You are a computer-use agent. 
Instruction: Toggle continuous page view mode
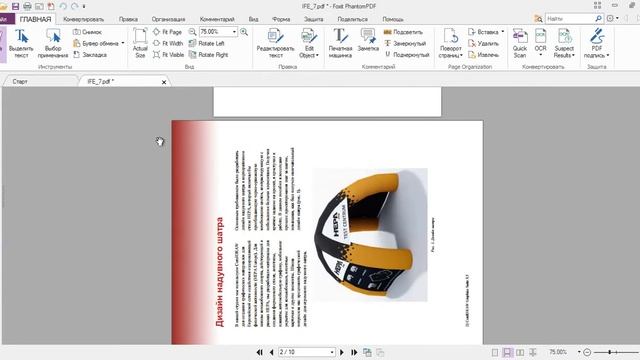507,352
